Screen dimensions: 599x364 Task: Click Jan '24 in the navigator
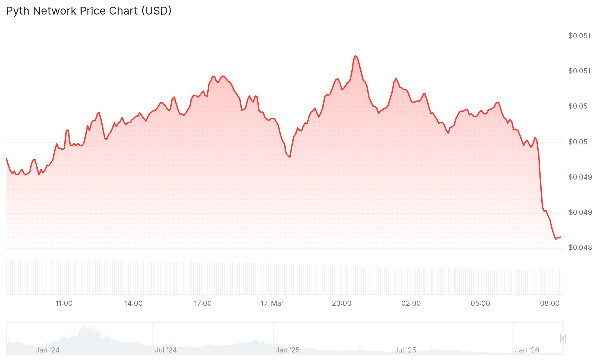coord(47,350)
